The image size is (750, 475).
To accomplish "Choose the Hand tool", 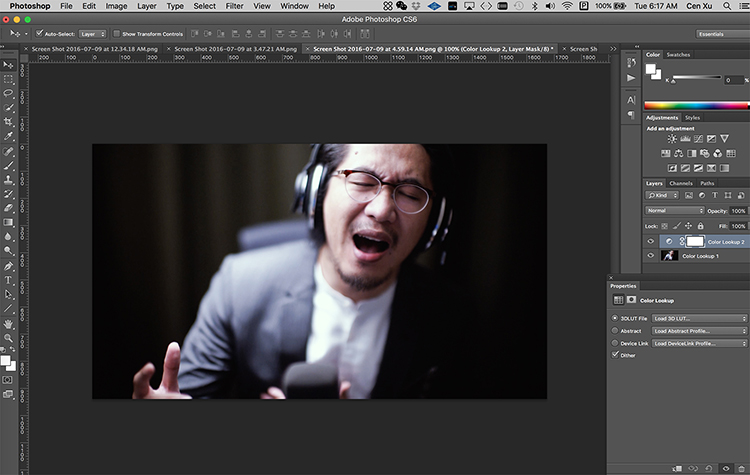I will coord(8,324).
